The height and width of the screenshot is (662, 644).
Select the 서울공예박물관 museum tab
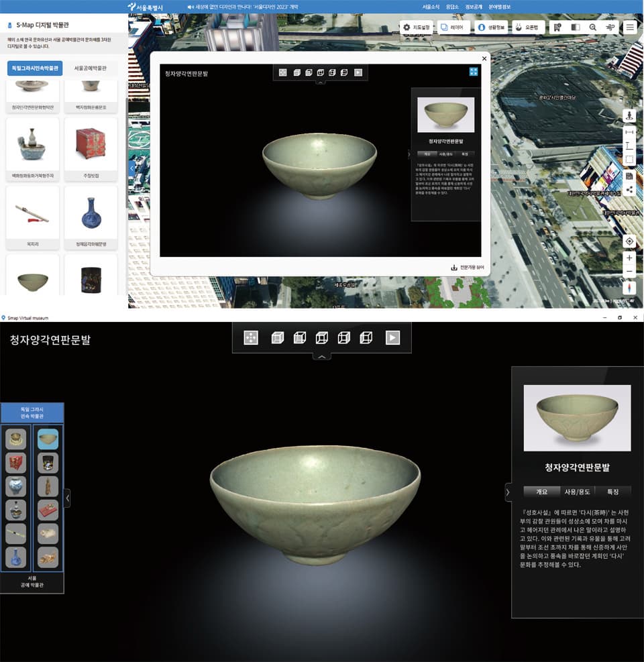[91, 68]
